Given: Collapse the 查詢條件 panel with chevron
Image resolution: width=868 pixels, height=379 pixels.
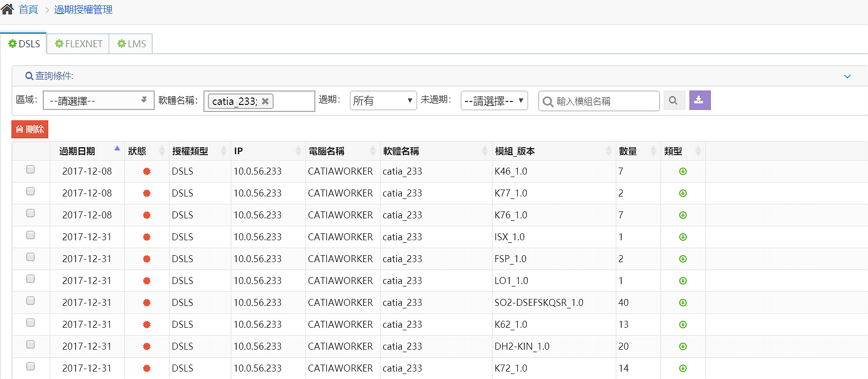Looking at the screenshot, I should pos(847,76).
